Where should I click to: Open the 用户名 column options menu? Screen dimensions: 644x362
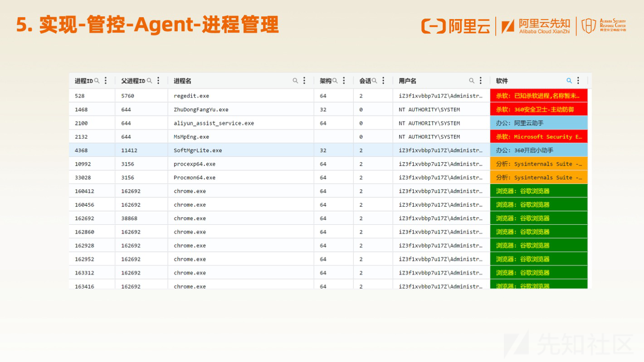pyautogui.click(x=481, y=81)
